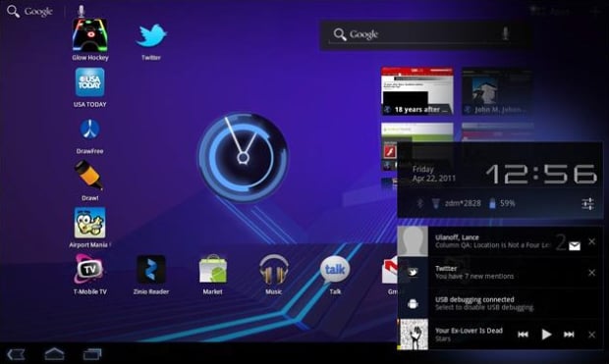Screen dimensions: 609x364
Task: Play the song Your Ex-Lover Is Dead
Action: [546, 335]
